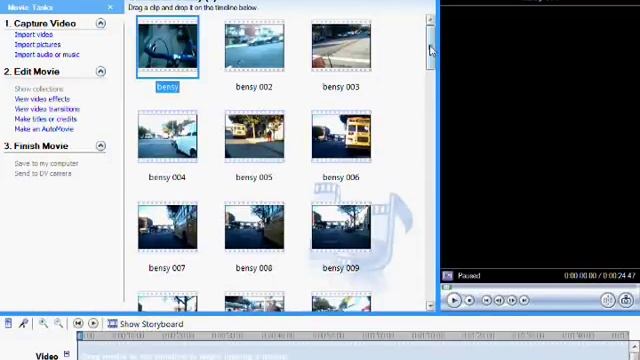Click the preview seek bar
The height and width of the screenshot is (360, 640).
pyautogui.click(x=540, y=287)
